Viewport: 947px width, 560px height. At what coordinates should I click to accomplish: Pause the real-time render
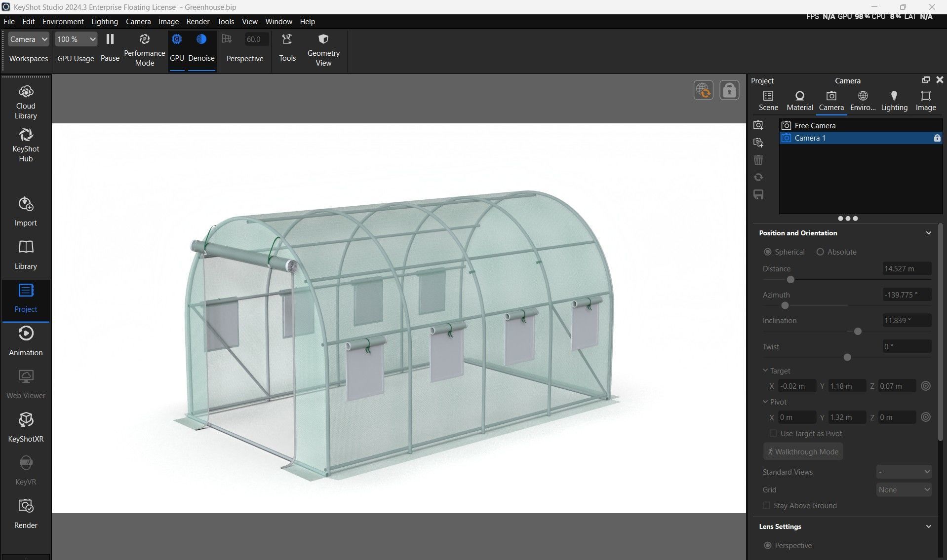pyautogui.click(x=110, y=48)
